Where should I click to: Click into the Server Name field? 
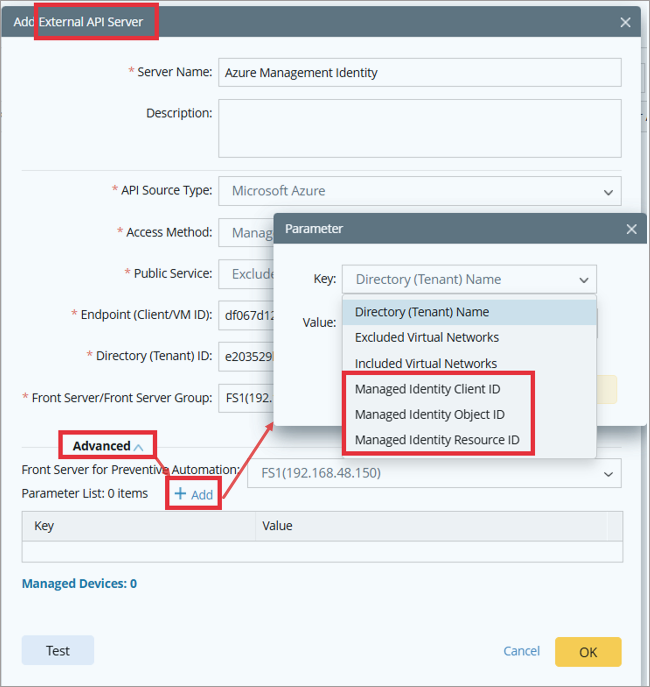pos(419,73)
